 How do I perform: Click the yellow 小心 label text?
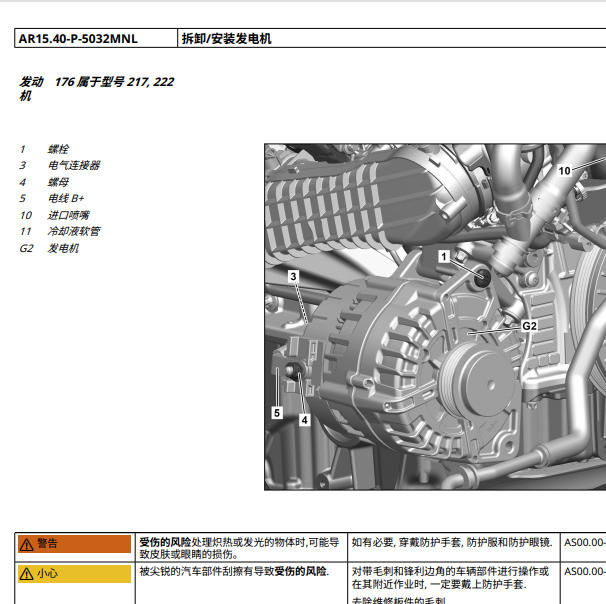pyautogui.click(x=47, y=573)
